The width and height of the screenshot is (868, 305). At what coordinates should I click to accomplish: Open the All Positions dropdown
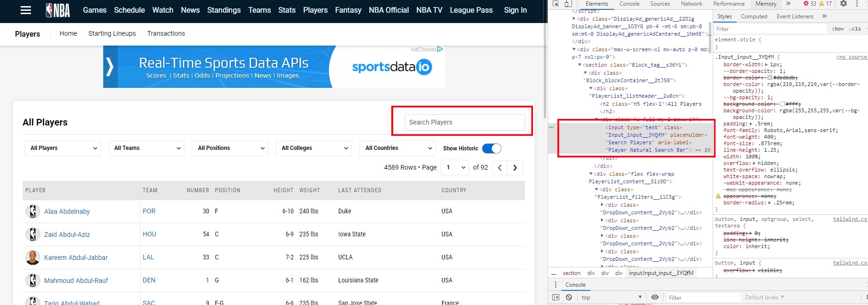tap(230, 148)
